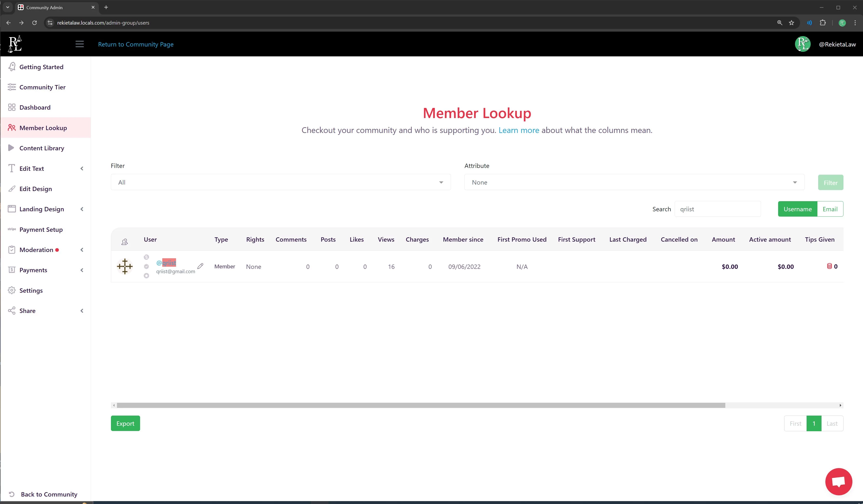Open the @qriist username link
This screenshot has width=863, height=504.
click(x=166, y=262)
